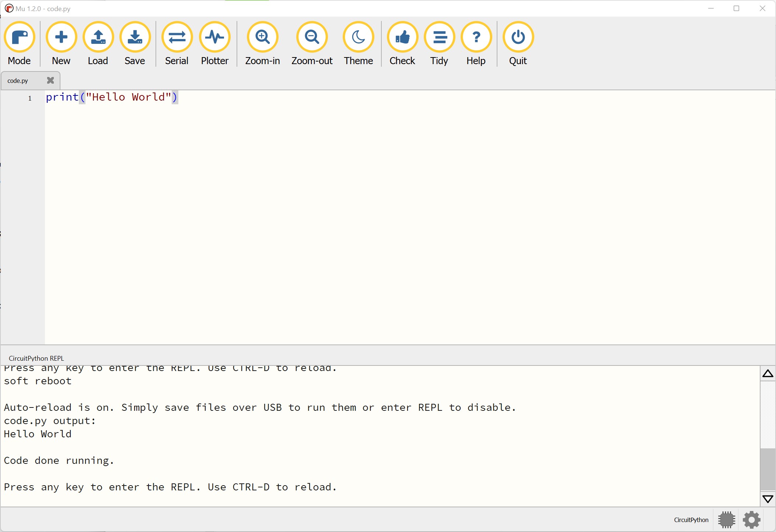This screenshot has height=532, width=776.
Task: Quit the Mu editor
Action: [x=518, y=43]
